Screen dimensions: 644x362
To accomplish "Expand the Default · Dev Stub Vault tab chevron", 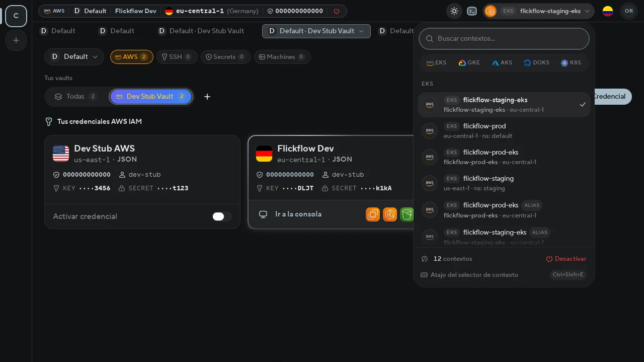I will [x=361, y=31].
